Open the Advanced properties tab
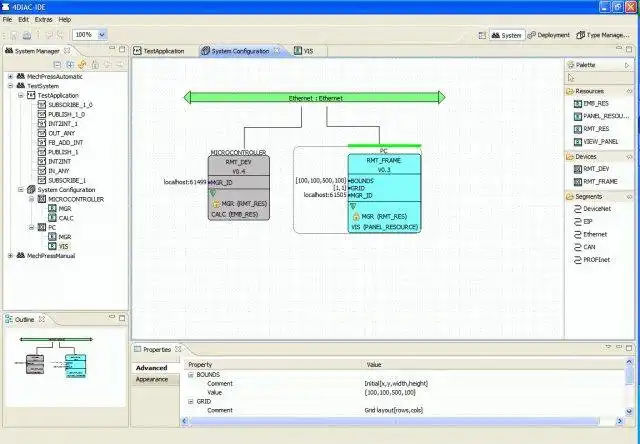Viewport: 640px width, 444px height. point(156,368)
